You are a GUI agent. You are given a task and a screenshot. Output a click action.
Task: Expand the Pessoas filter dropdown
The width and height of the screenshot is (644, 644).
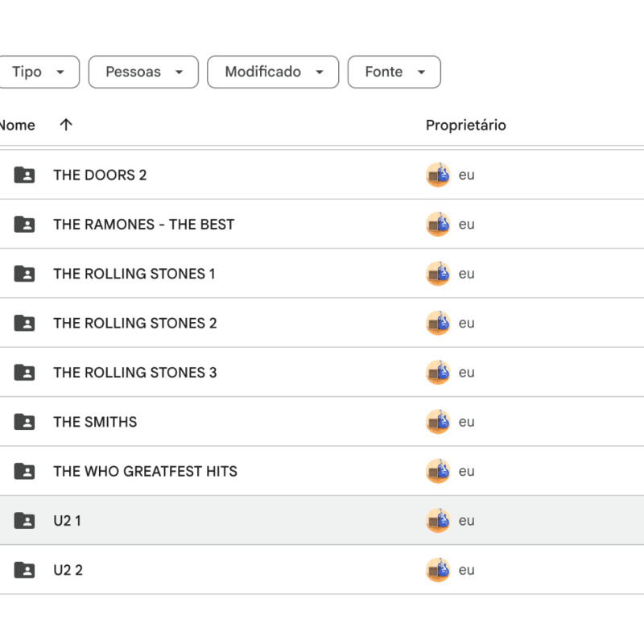click(x=143, y=72)
